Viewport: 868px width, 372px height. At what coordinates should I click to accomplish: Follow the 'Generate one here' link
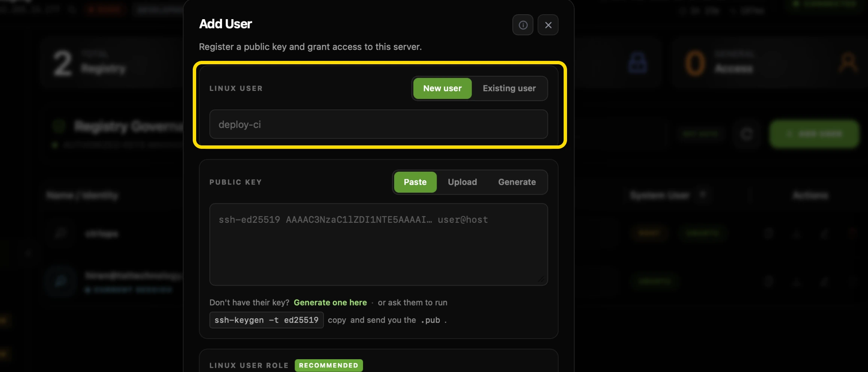click(x=330, y=302)
